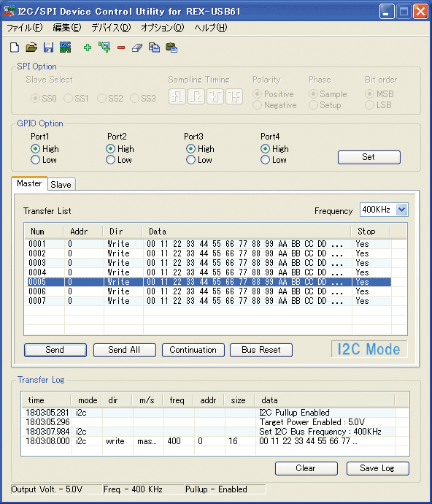Click the copy toolbar icon

[154, 47]
